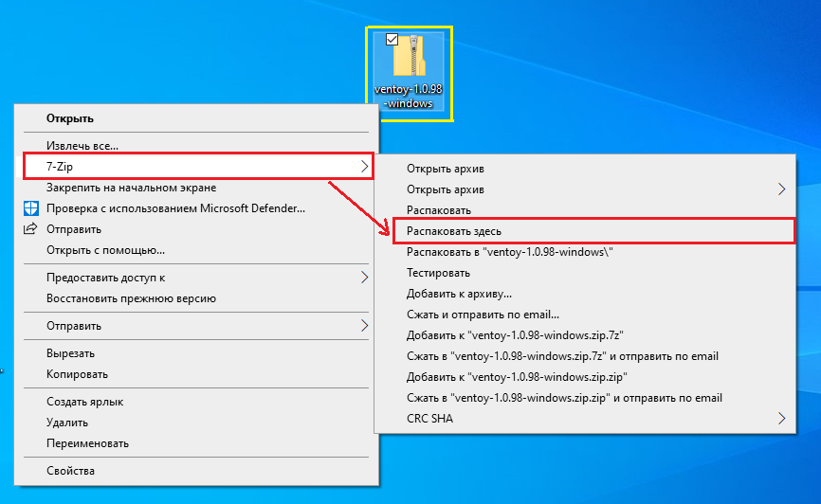Image resolution: width=821 pixels, height=504 pixels.
Task: Select Извлечь все... menu entry
Action: click(196, 146)
